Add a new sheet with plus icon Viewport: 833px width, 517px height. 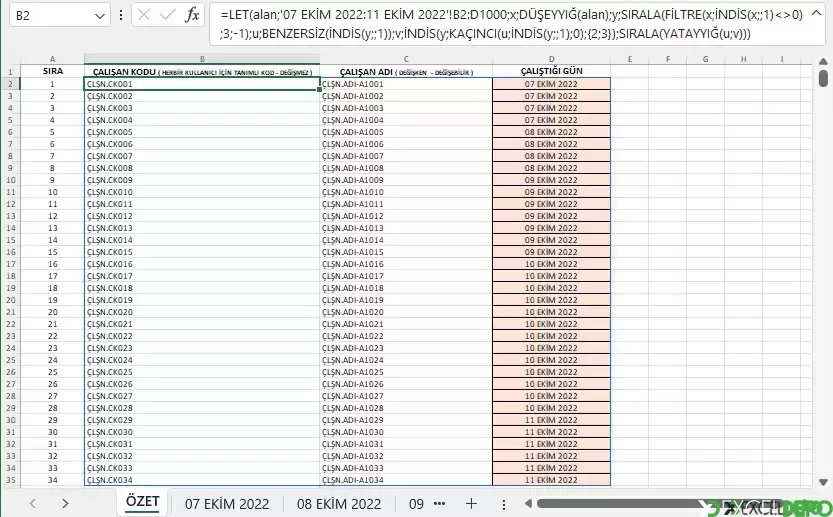coord(471,503)
